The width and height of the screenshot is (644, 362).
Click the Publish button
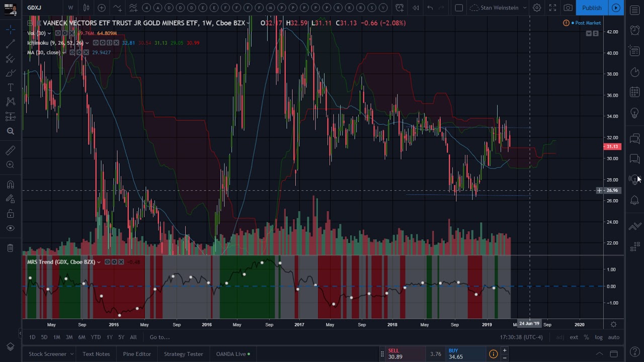(x=592, y=8)
